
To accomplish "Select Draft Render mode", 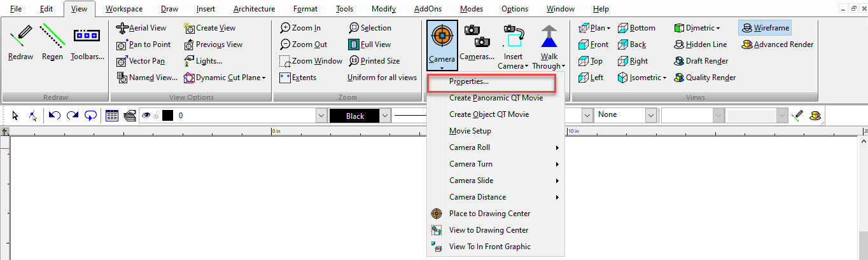I will coord(701,61).
